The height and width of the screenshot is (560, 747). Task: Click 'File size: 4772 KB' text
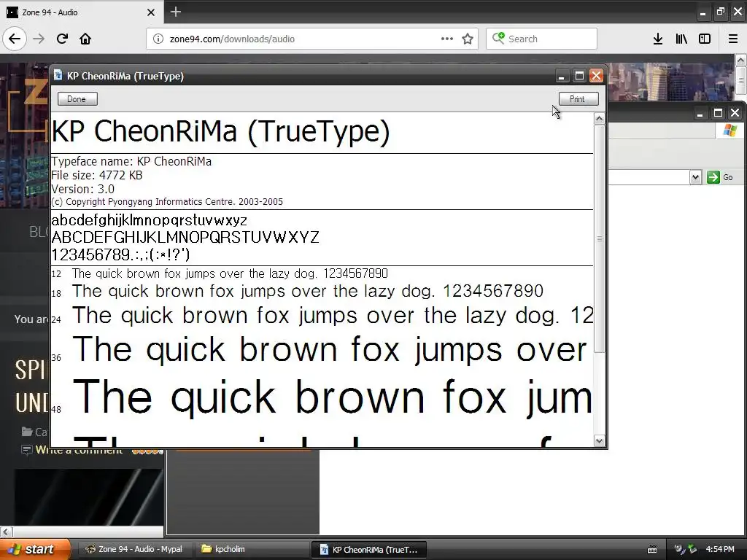point(97,175)
